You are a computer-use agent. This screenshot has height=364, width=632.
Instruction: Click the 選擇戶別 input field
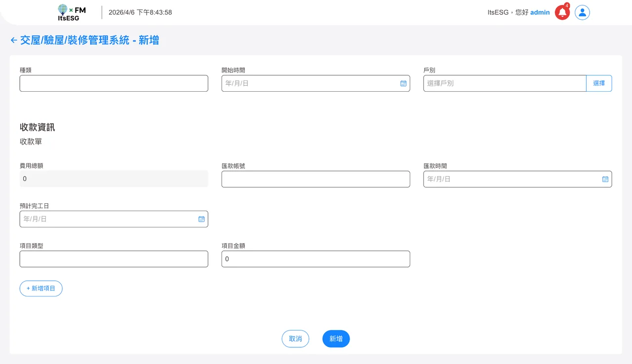click(x=505, y=83)
